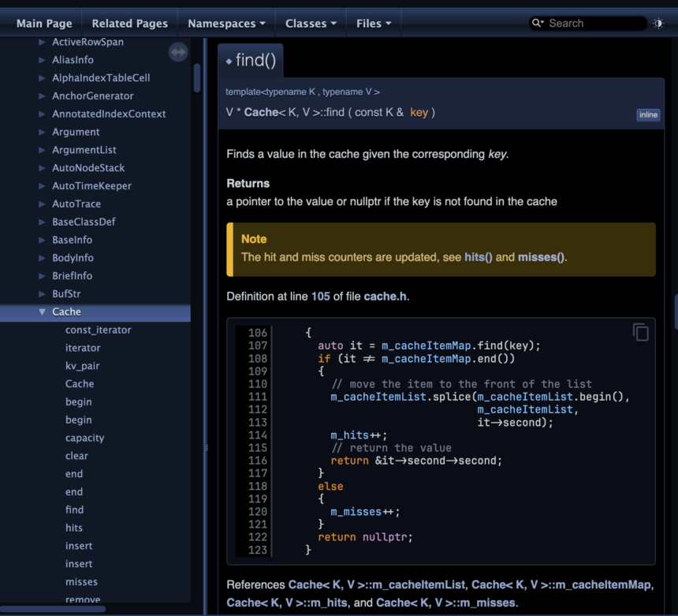Open clear member in the tree
Screen dimensions: 678x616
coord(76,456)
